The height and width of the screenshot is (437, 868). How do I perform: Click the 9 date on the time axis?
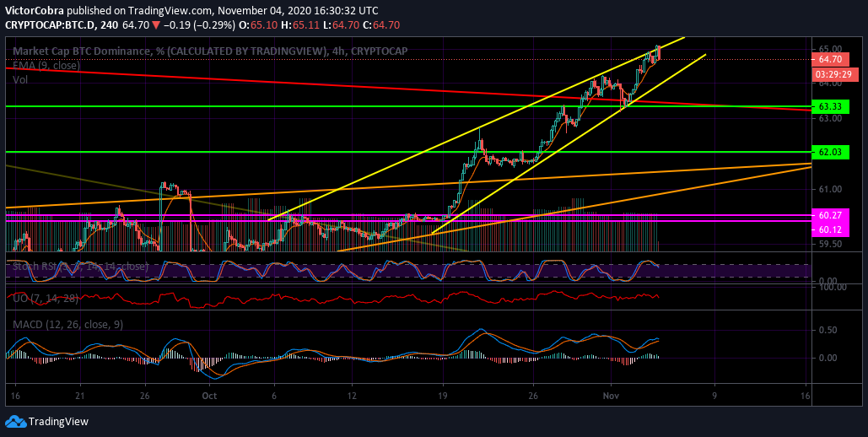pyautogui.click(x=714, y=396)
